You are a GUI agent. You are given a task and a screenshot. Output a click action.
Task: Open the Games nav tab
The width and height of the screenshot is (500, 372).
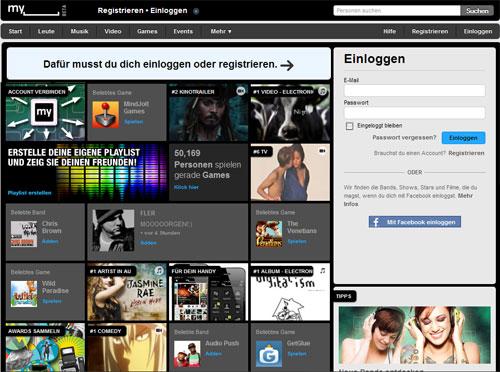pos(147,31)
